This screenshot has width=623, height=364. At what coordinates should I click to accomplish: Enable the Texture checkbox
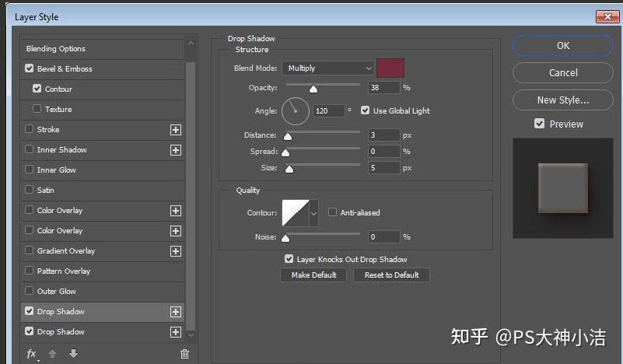(x=37, y=108)
